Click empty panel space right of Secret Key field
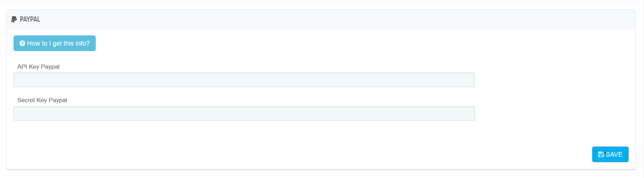Image resolution: width=644 pixels, height=178 pixels. (x=553, y=114)
